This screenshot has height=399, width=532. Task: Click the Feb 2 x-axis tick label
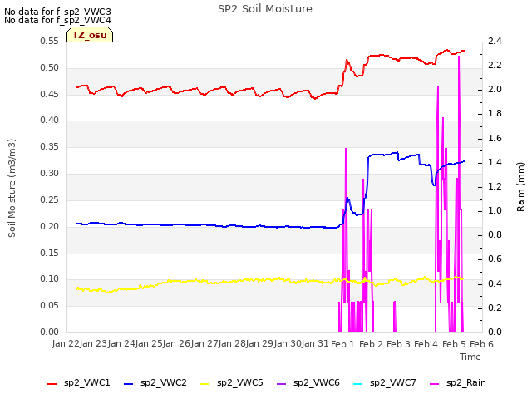tap(371, 344)
